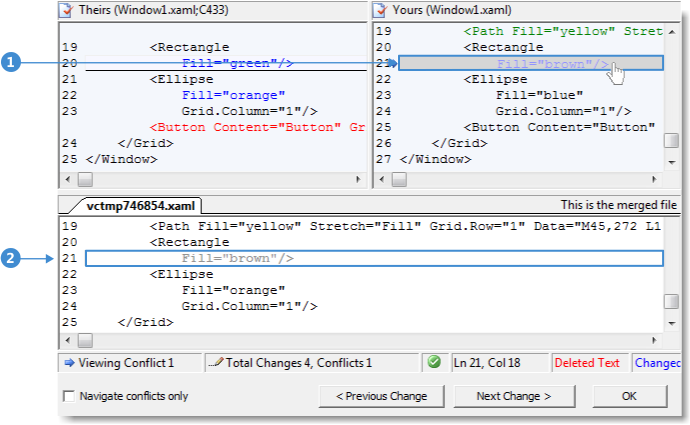Click horizontal scroll thumb in Yours pane
This screenshot has height=425, width=690.
click(399, 179)
